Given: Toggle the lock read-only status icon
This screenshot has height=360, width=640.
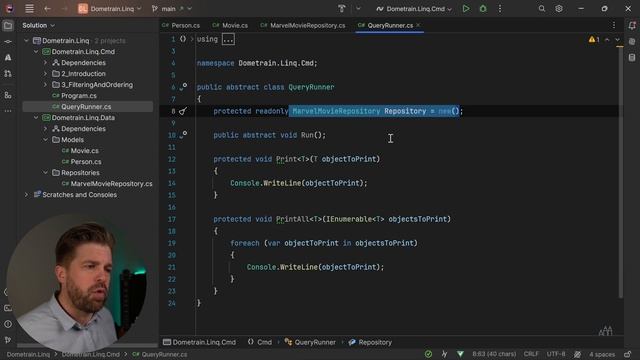Looking at the screenshot, I should (628, 354).
